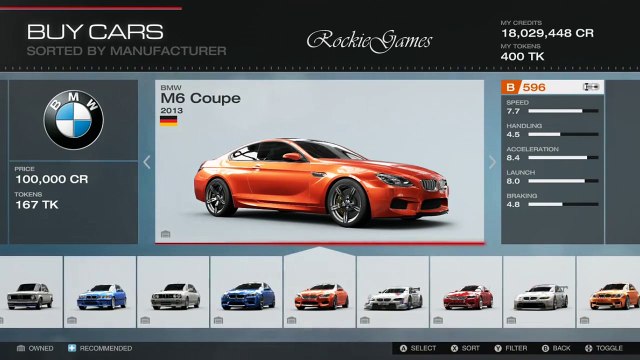Click the left arrow to previous car
640x360 pixels.
pos(147,162)
